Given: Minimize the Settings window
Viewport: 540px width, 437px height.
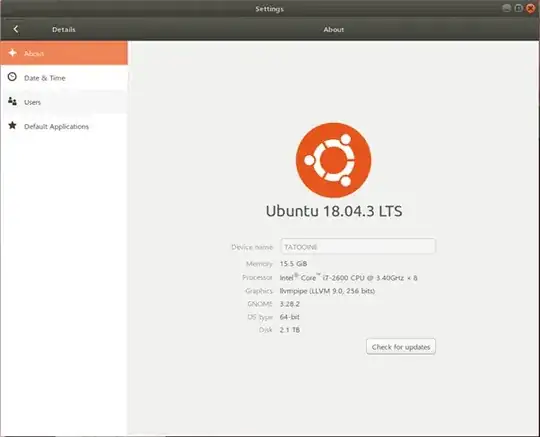Looking at the screenshot, I should click(x=506, y=8).
